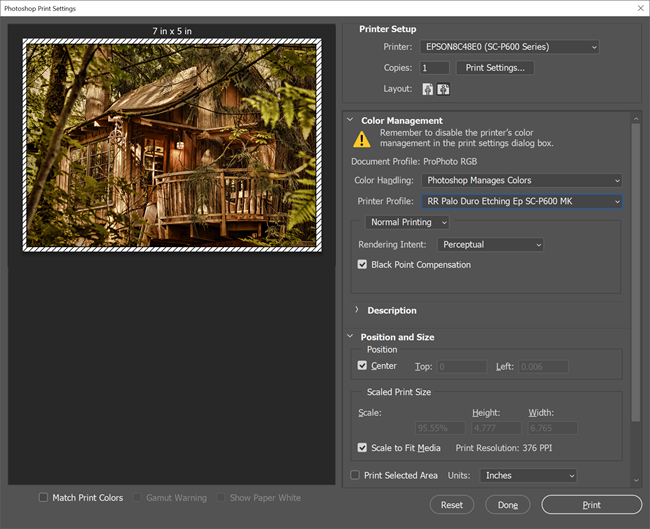Check the Print Selected Area option
Image resolution: width=650 pixels, height=529 pixels.
pyautogui.click(x=355, y=475)
